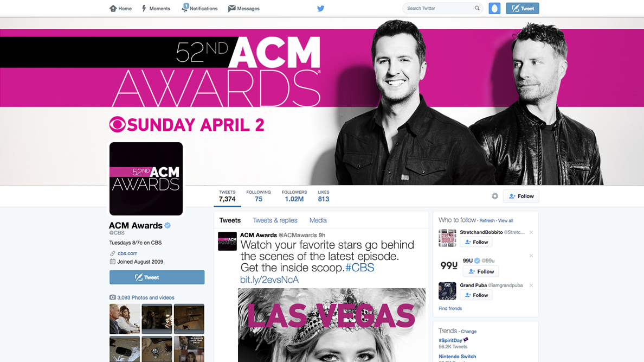
Task: Switch to the Media tab
Action: point(318,220)
